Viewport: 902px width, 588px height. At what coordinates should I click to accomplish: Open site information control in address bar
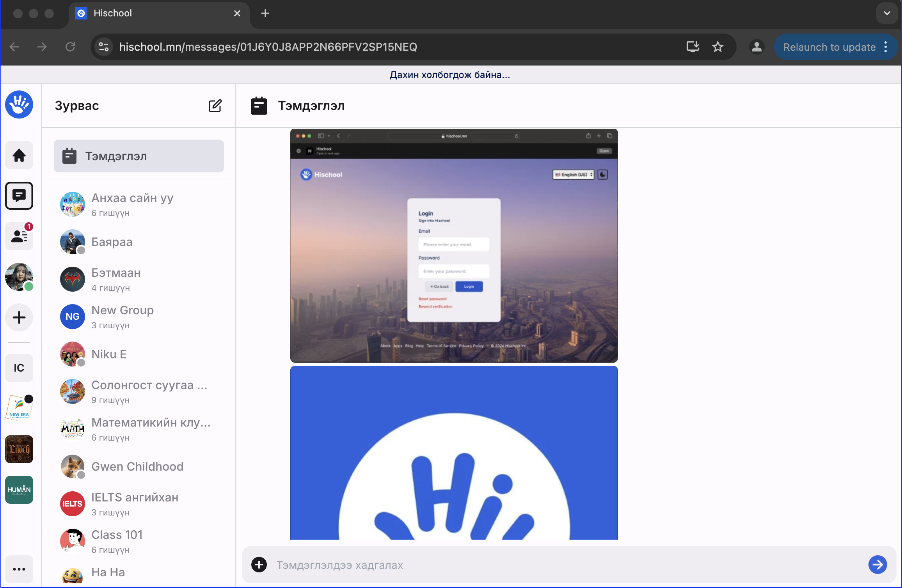(x=104, y=47)
